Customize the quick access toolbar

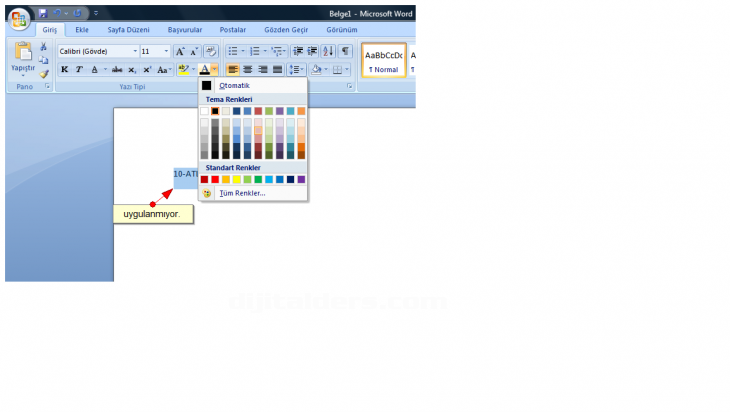[96, 14]
